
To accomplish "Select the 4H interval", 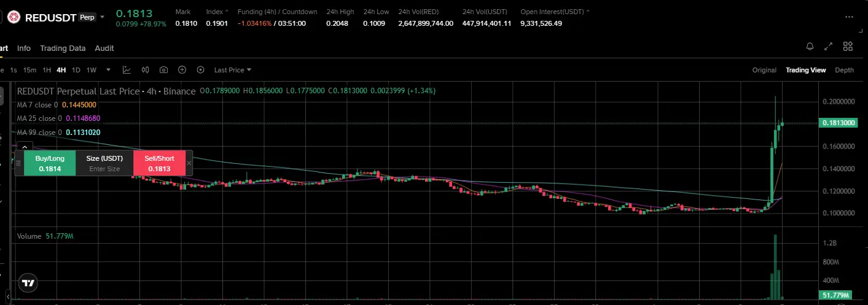I will 61,70.
